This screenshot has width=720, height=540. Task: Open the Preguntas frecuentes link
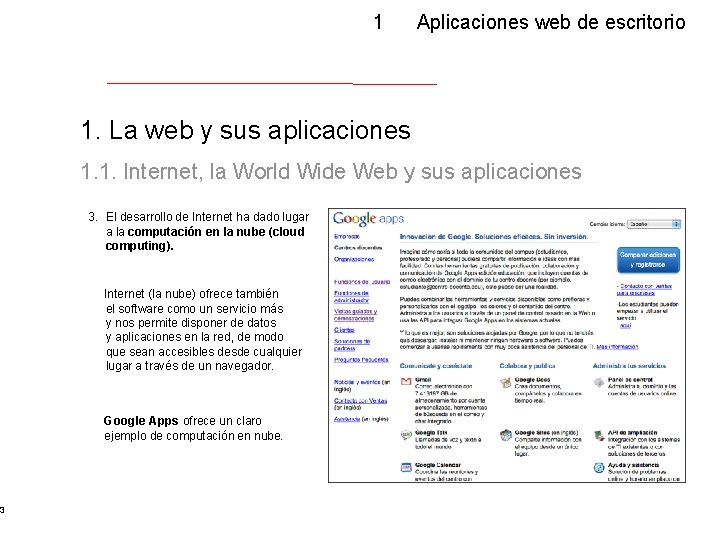[x=361, y=360]
